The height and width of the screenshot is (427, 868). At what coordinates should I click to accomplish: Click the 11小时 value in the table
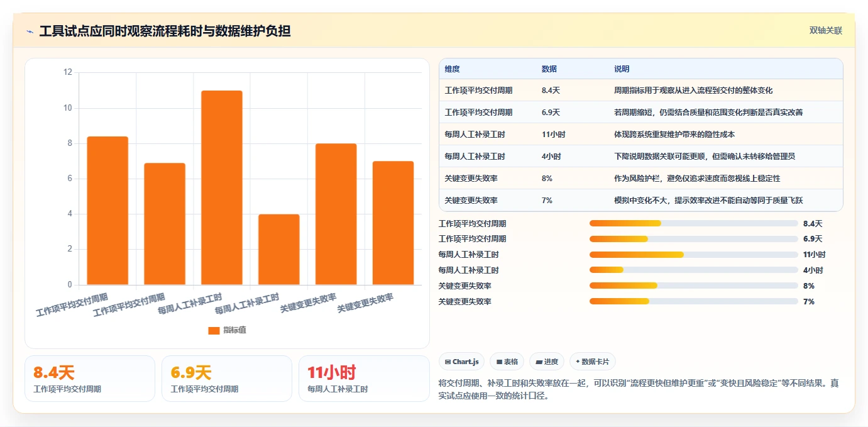(553, 135)
